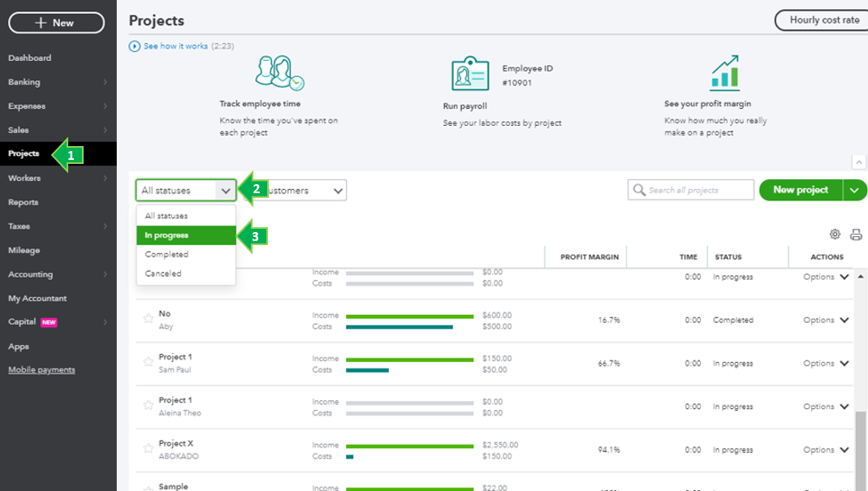
Task: Select In progress from status list
Action: tap(186, 235)
